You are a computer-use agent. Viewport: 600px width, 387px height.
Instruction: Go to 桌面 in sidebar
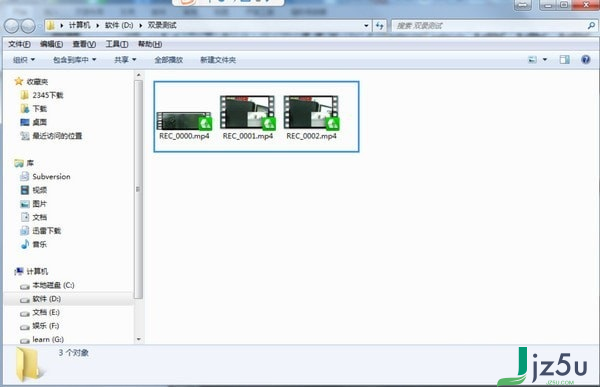(33, 122)
